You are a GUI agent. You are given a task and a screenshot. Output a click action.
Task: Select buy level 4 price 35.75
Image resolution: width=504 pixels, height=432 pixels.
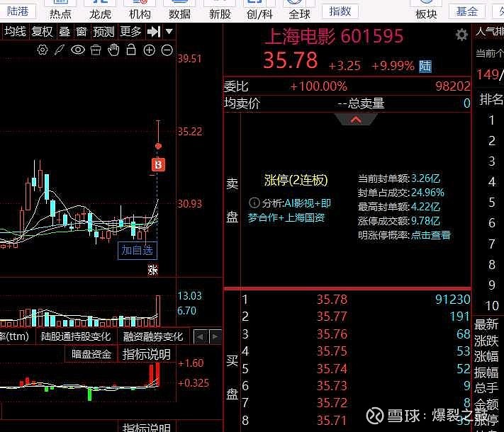pos(332,351)
